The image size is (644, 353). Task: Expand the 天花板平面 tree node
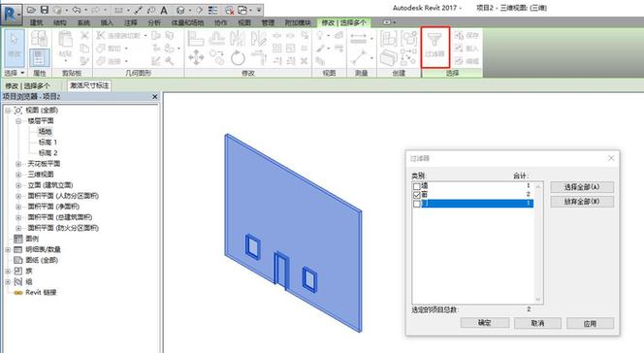(x=18, y=164)
